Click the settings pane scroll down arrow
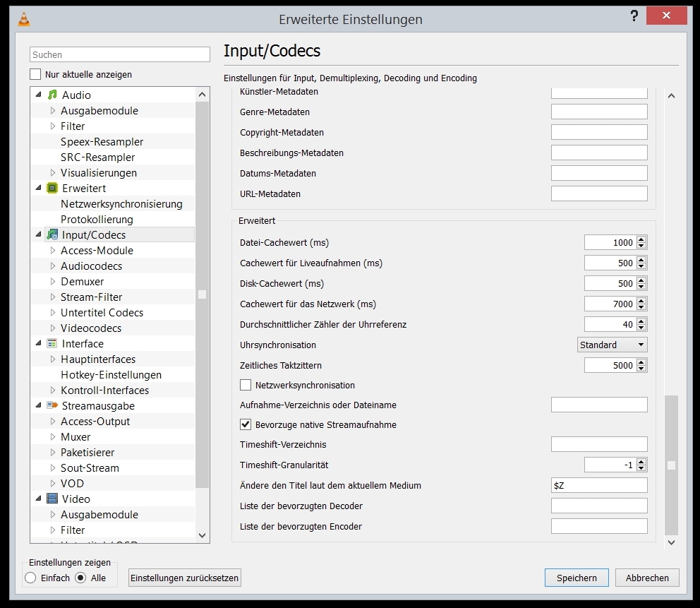This screenshot has height=608, width=700. pyautogui.click(x=671, y=542)
